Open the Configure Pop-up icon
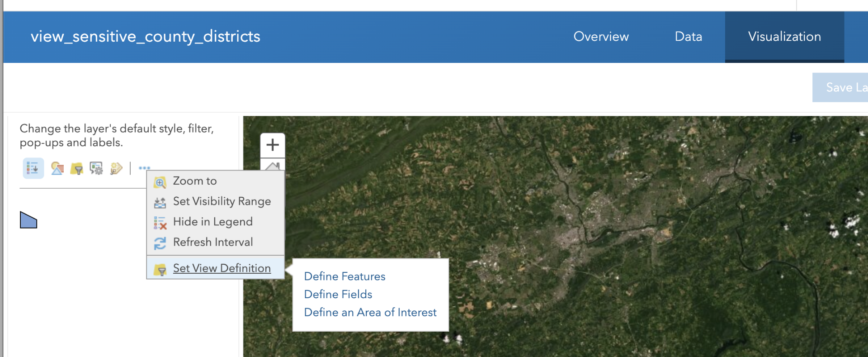The image size is (868, 357). pos(96,168)
